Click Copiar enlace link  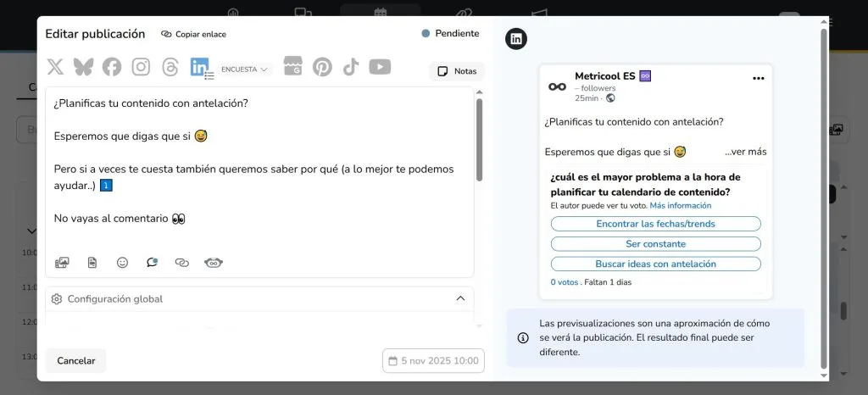pyautogui.click(x=194, y=34)
